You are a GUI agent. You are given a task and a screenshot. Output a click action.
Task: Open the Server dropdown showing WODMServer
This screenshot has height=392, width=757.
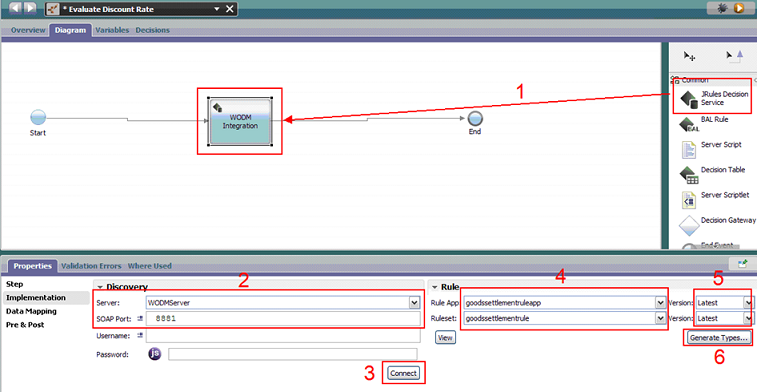(x=414, y=303)
